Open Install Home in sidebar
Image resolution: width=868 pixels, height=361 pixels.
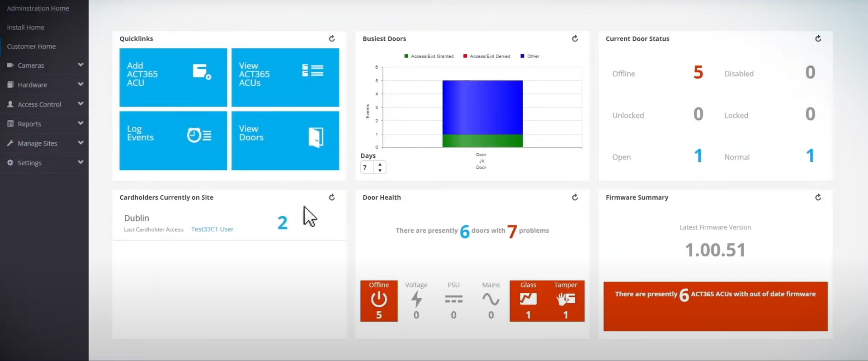point(26,28)
